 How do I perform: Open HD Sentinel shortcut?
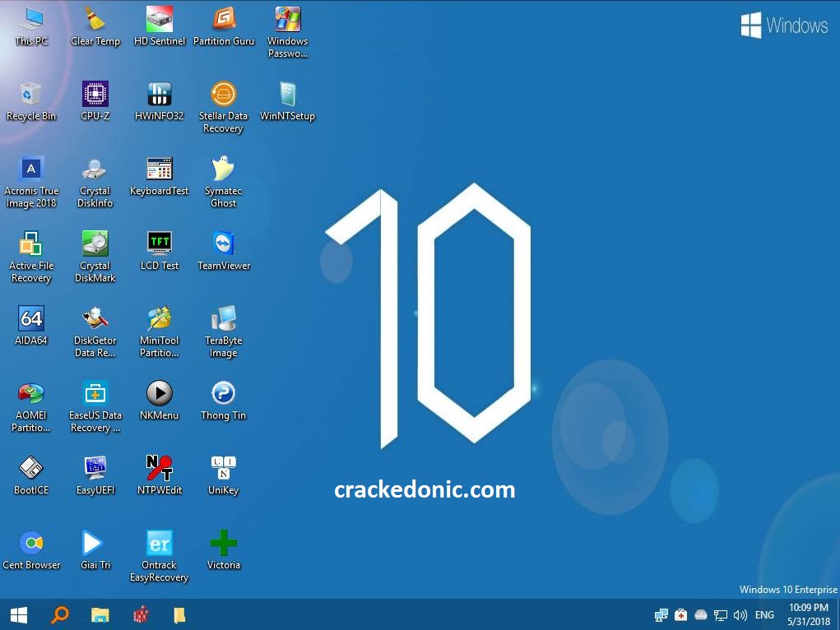(159, 27)
